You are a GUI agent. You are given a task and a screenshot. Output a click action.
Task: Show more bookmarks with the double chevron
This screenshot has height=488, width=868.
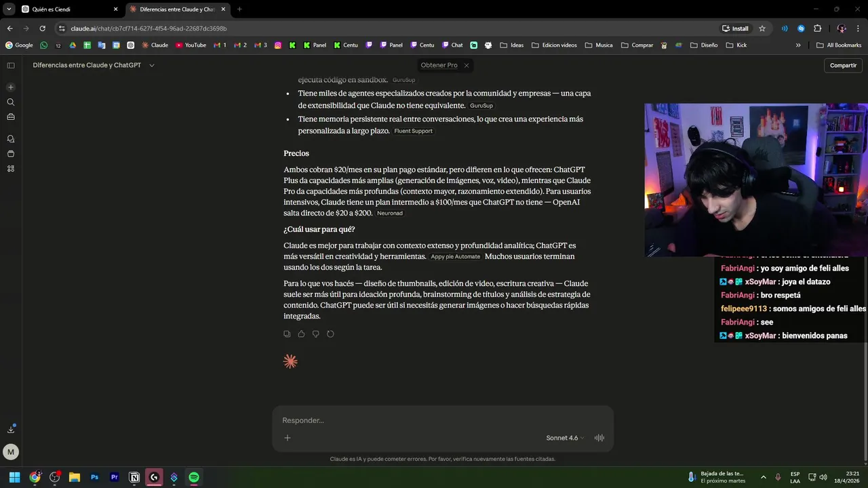[x=798, y=45]
